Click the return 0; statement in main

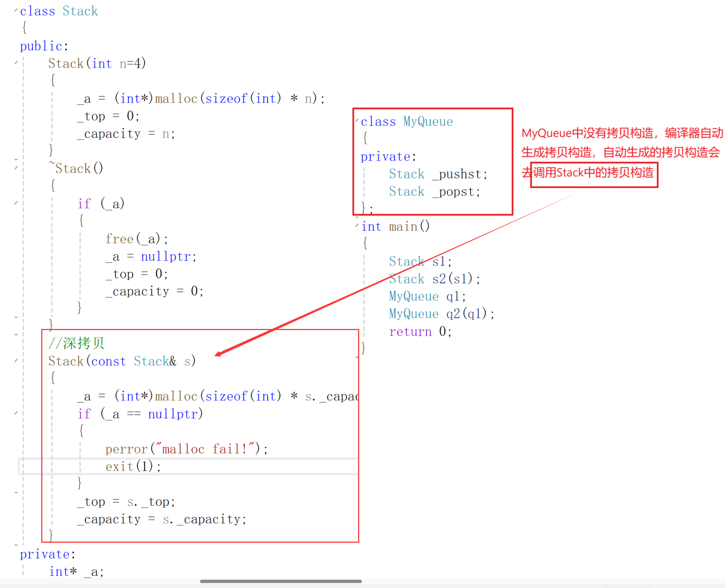click(420, 332)
